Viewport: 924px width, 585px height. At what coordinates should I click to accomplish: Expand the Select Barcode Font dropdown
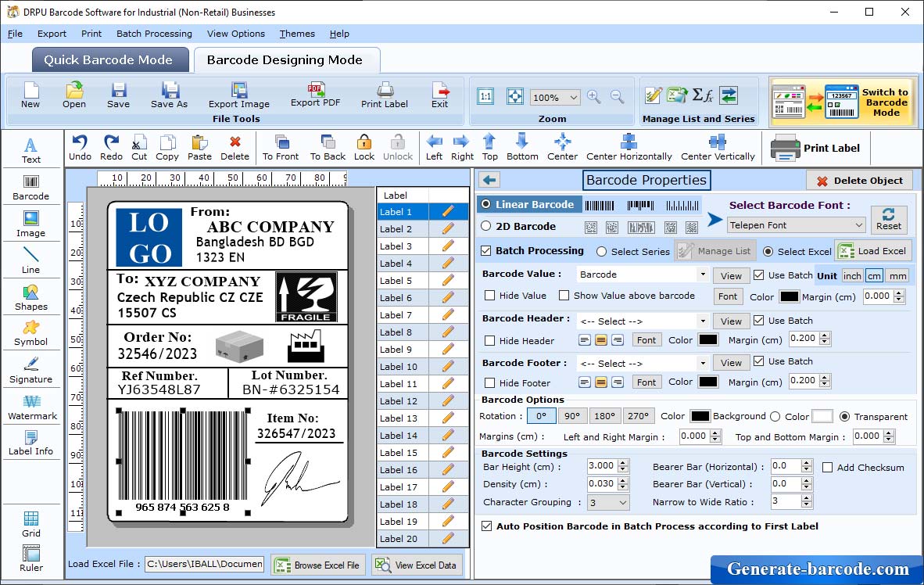click(858, 225)
